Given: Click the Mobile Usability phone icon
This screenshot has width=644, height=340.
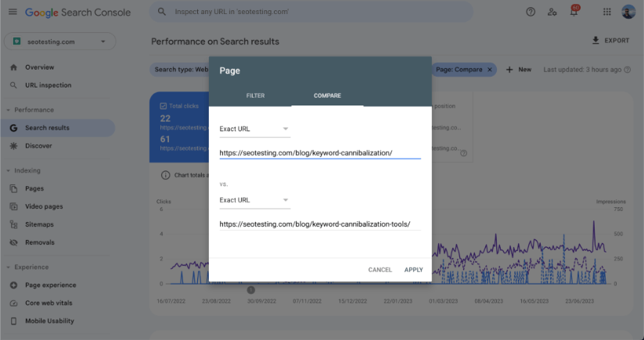Looking at the screenshot, I should click(x=13, y=321).
